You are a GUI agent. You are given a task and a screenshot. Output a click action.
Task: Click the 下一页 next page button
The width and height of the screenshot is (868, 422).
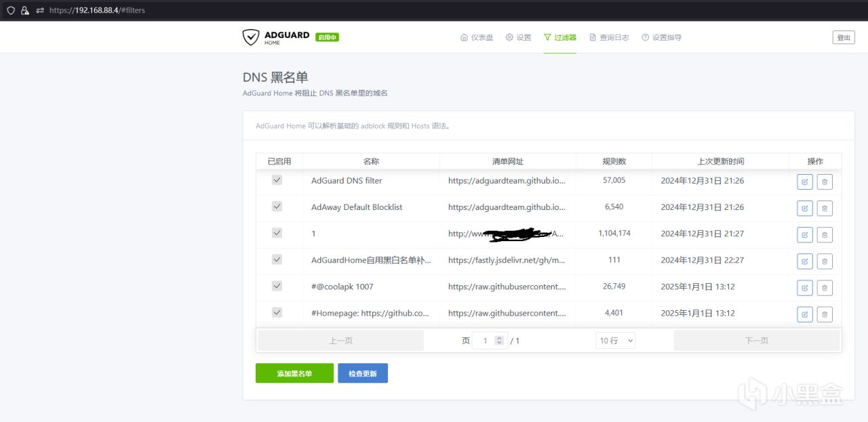coord(756,341)
